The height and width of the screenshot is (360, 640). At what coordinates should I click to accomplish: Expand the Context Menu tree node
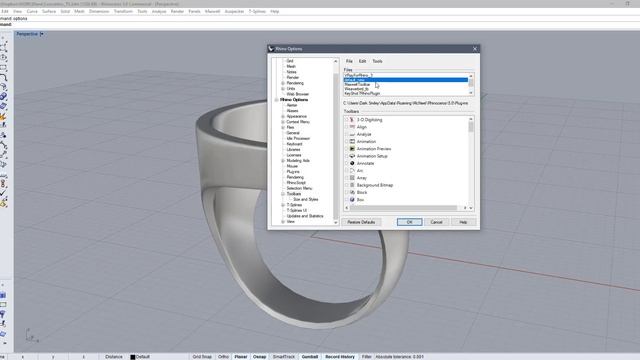coord(283,122)
